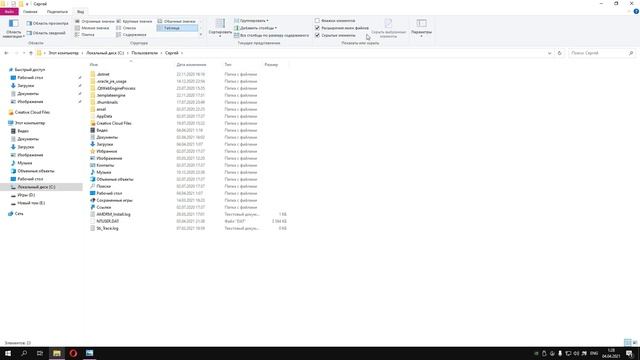
Task: Open the Windows Start menu
Action: 8,353
